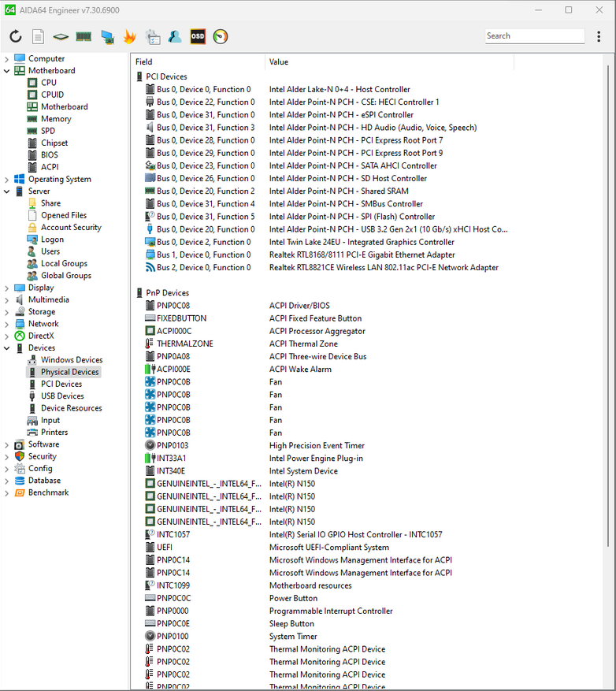616x691 pixels.
Task: Collapse the Server tree node
Action: (6, 191)
